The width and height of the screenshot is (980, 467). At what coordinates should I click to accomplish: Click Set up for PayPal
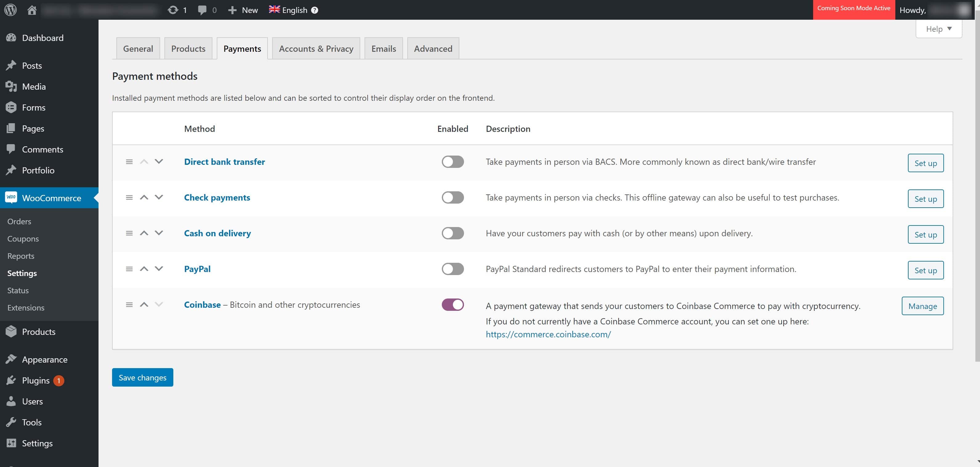pos(926,270)
